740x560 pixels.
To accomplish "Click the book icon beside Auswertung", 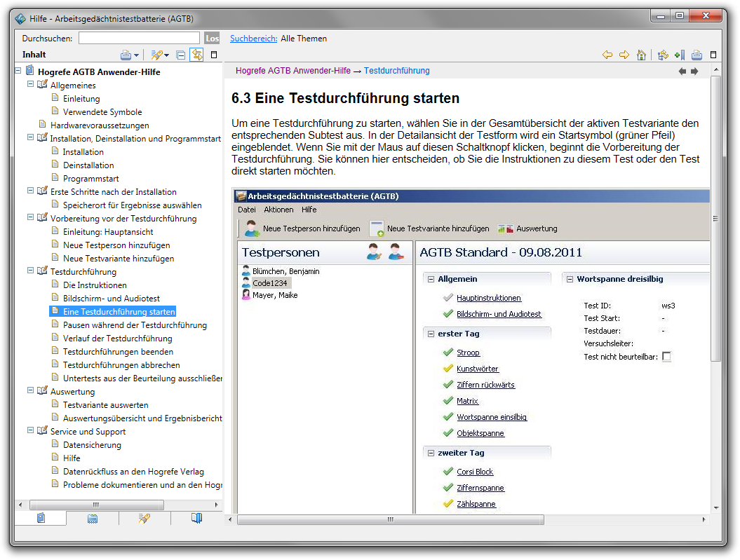I will [43, 391].
